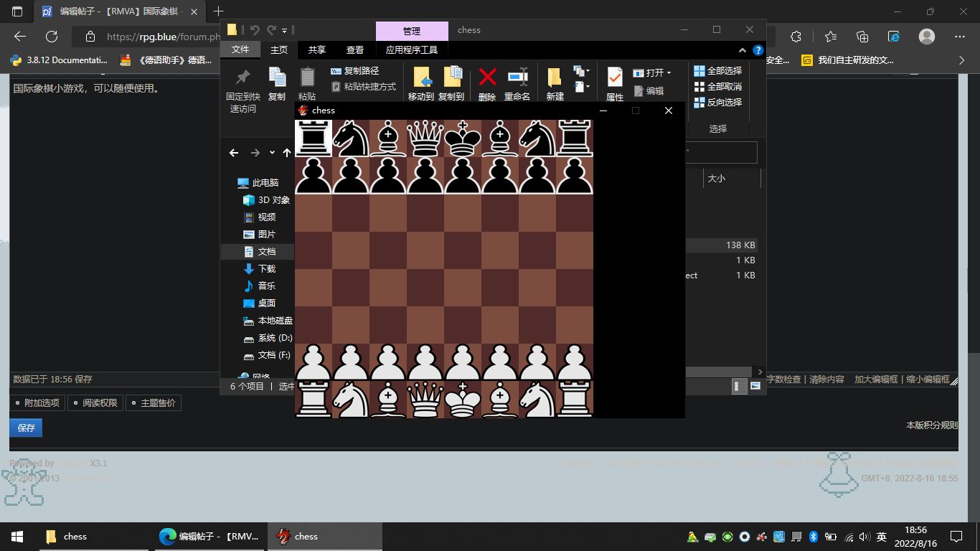Click the red delete (删除) icon in the ribbon
Screen dimensions: 980x551
click(487, 77)
